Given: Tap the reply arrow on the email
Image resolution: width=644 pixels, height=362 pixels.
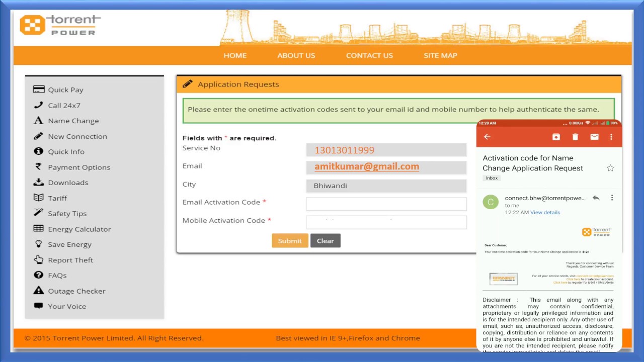Looking at the screenshot, I should 596,198.
